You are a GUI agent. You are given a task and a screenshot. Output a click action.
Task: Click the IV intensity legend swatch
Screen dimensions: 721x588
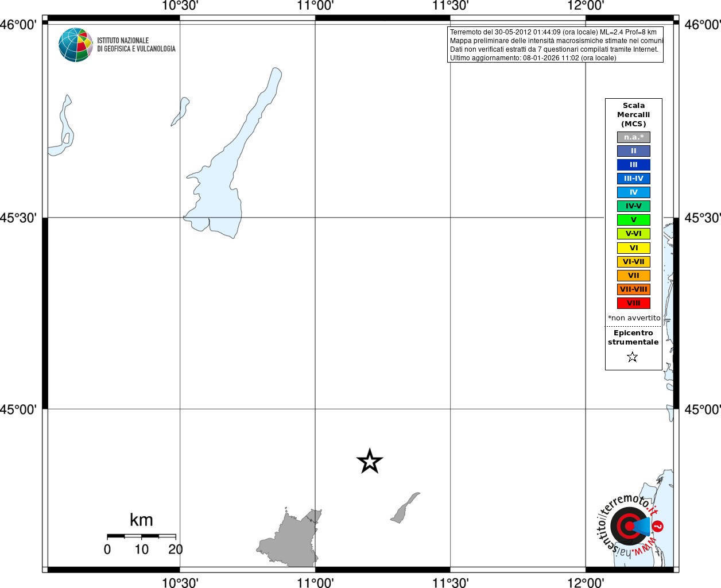(634, 192)
